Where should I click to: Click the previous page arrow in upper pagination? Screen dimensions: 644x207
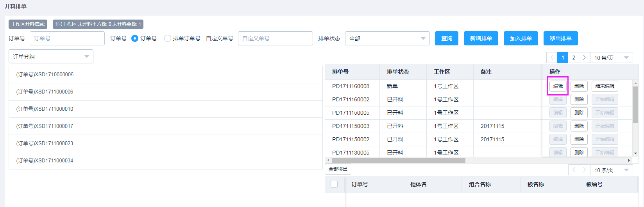pyautogui.click(x=552, y=58)
